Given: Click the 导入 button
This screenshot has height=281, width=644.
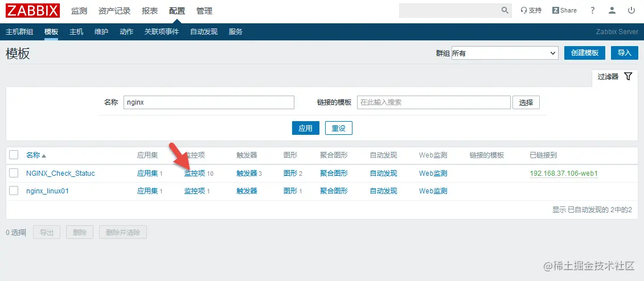Looking at the screenshot, I should 624,52.
